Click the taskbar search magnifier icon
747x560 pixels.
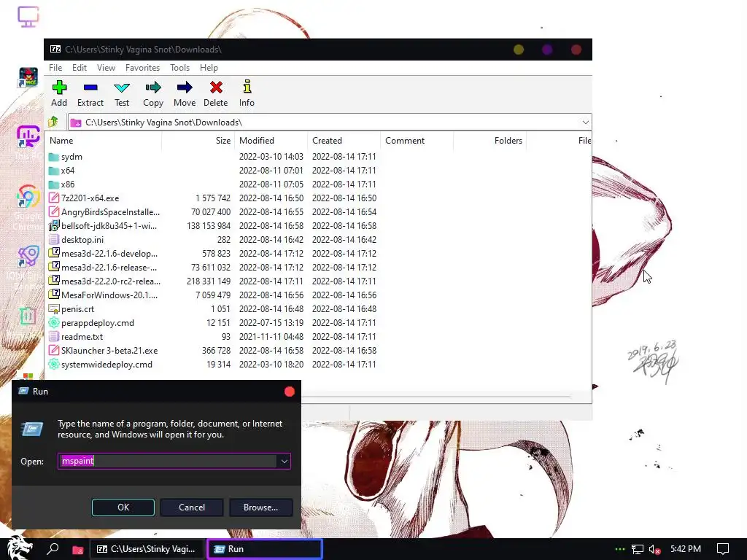[53, 549]
